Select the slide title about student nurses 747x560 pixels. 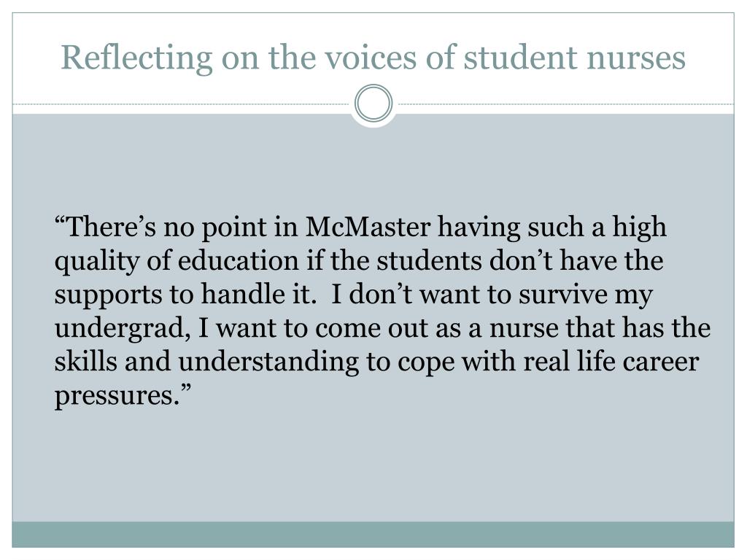pos(373,58)
